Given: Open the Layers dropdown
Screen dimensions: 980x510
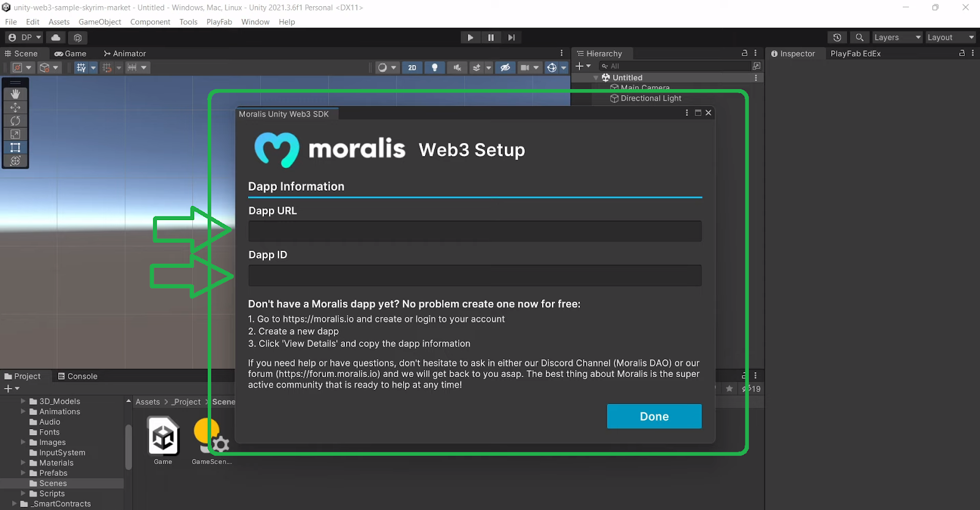Looking at the screenshot, I should point(897,37).
